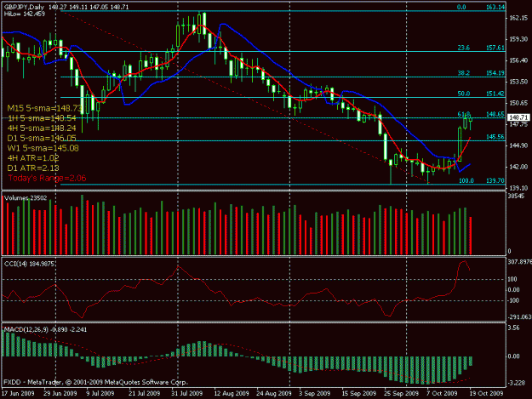Select the 159.30 price axis label
Screen dimensions: 532x399
tap(518, 39)
